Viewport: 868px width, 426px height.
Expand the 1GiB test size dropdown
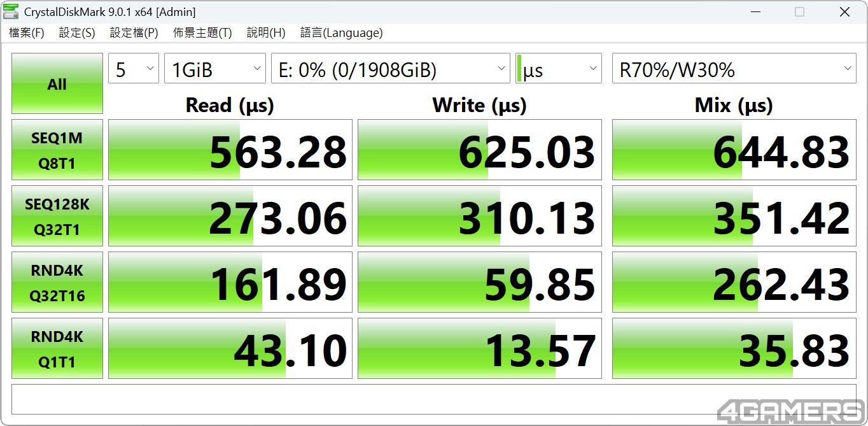click(214, 69)
